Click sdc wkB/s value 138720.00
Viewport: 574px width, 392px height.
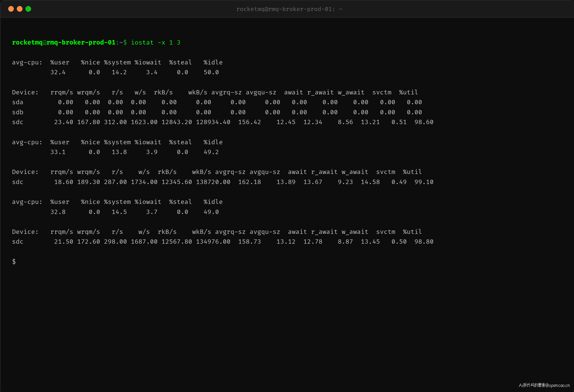click(x=213, y=182)
